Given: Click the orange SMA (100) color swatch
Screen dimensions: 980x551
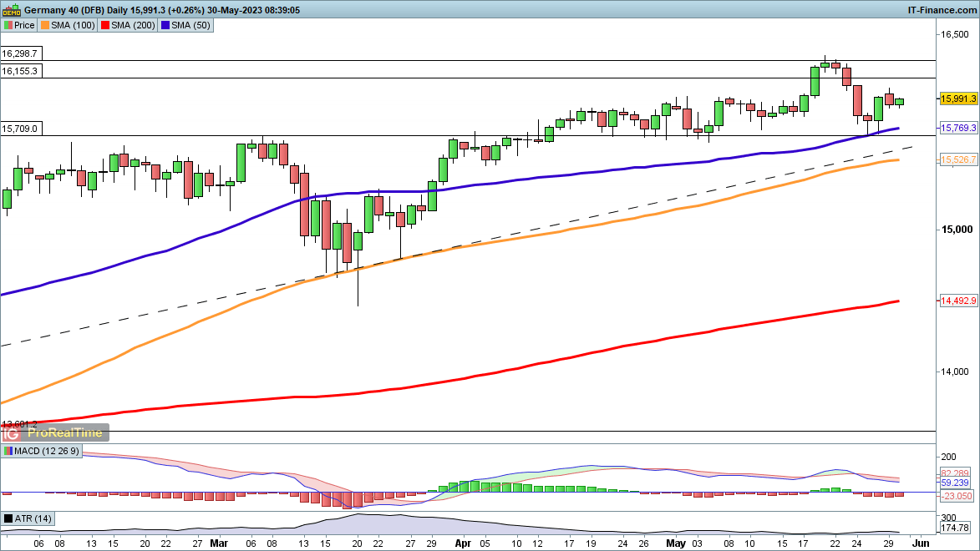Looking at the screenshot, I should tap(45, 25).
